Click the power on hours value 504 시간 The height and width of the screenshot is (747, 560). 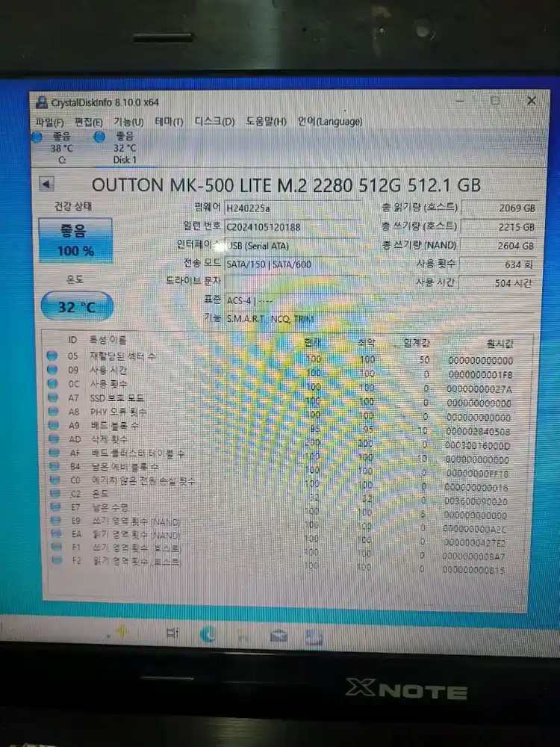point(497,283)
